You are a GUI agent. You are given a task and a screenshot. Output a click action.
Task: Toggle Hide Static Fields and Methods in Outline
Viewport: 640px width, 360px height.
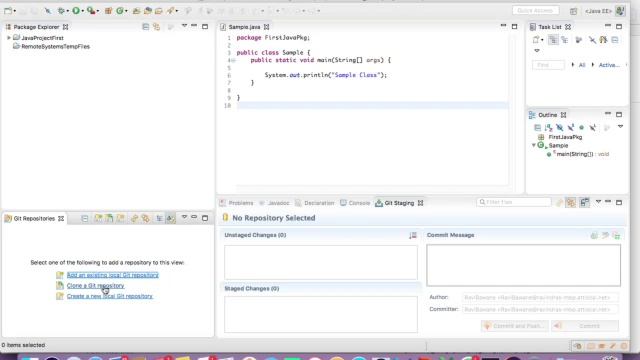pos(571,128)
